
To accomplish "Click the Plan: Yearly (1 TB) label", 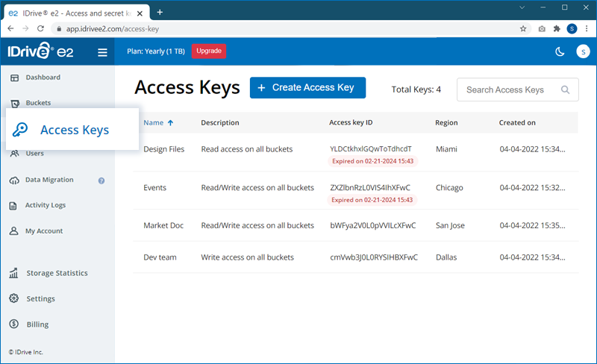I will coord(156,51).
